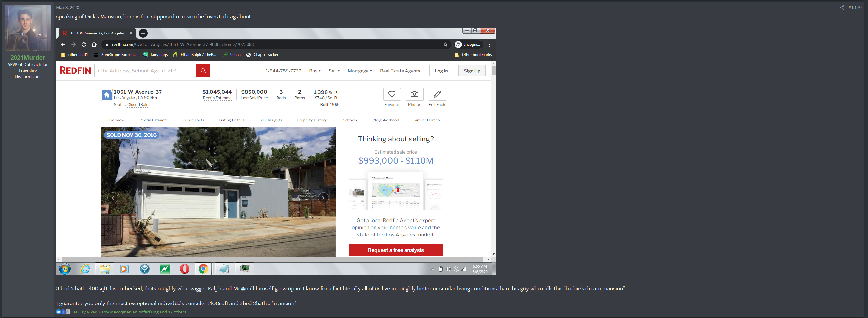This screenshot has height=318, width=868.
Task: Expand the Mortgage dropdown menu
Action: tap(359, 71)
